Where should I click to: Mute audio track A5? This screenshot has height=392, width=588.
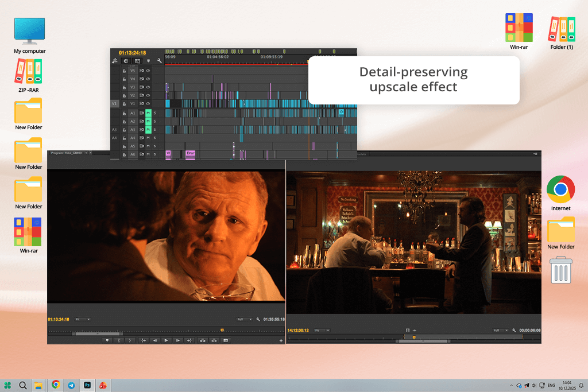pyautogui.click(x=148, y=146)
